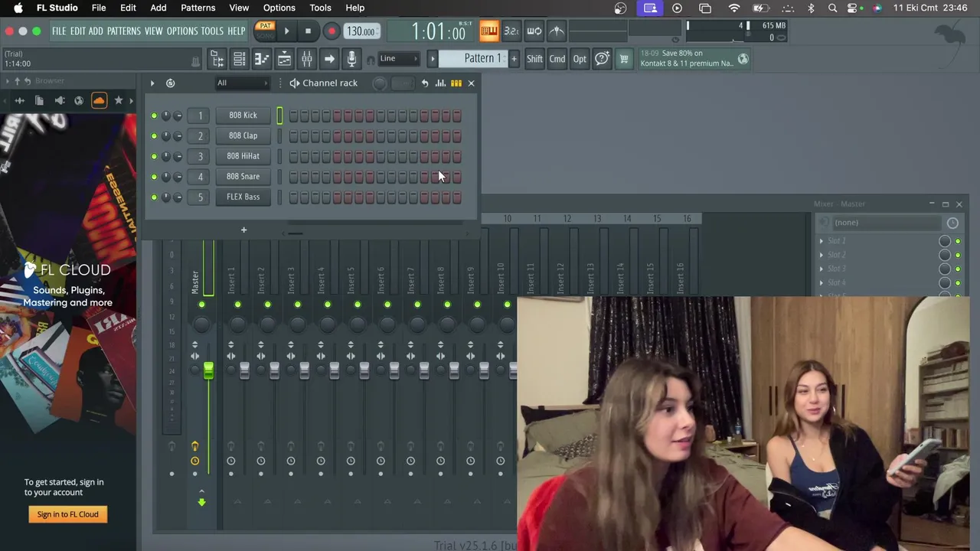Expand mixer Slot 2 arrow
This screenshot has height=551, width=980.
pyautogui.click(x=822, y=255)
